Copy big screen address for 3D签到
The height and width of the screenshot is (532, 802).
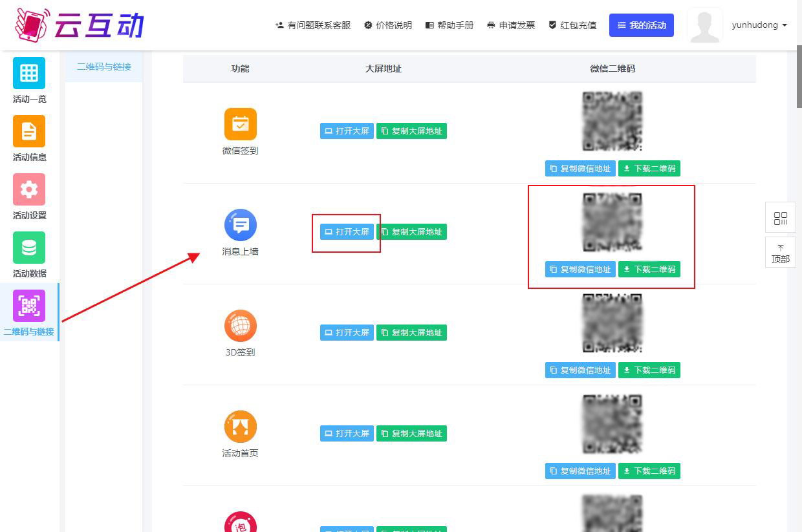pyautogui.click(x=411, y=333)
